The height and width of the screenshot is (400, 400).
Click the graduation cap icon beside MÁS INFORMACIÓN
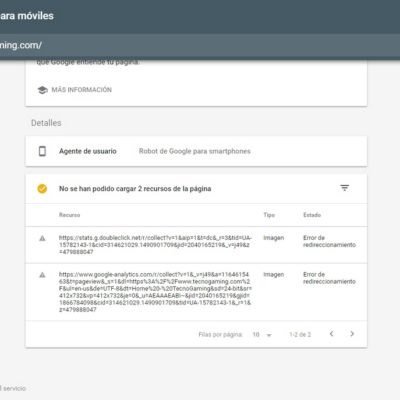tap(42, 90)
